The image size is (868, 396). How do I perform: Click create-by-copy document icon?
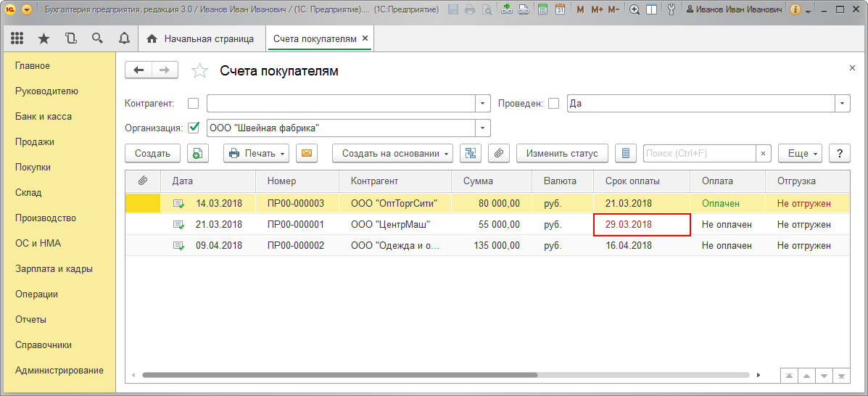click(x=197, y=153)
